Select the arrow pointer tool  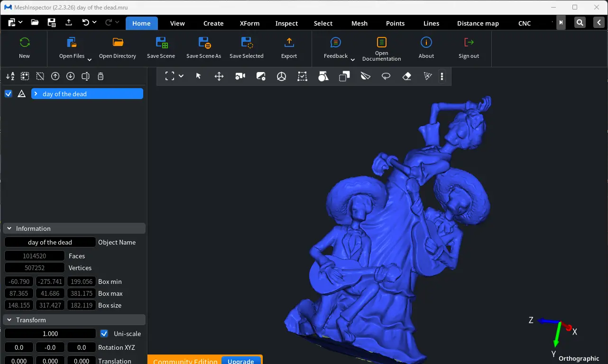point(199,76)
